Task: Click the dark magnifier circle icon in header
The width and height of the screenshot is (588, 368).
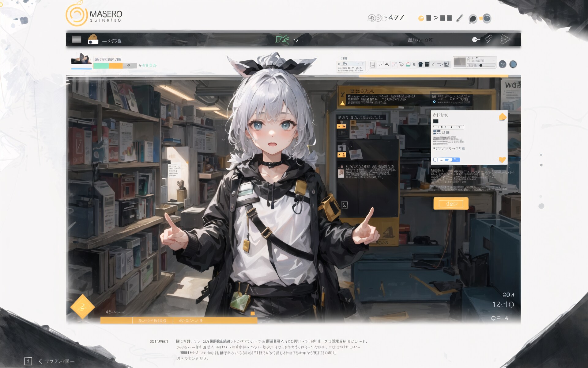Action: click(x=473, y=19)
